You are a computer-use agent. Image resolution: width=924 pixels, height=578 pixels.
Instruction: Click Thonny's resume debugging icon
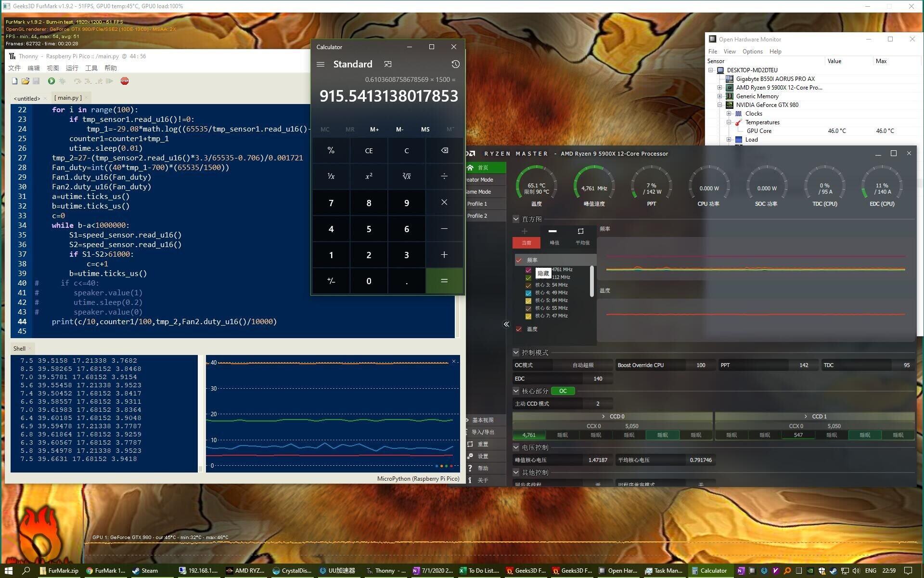coord(110,81)
